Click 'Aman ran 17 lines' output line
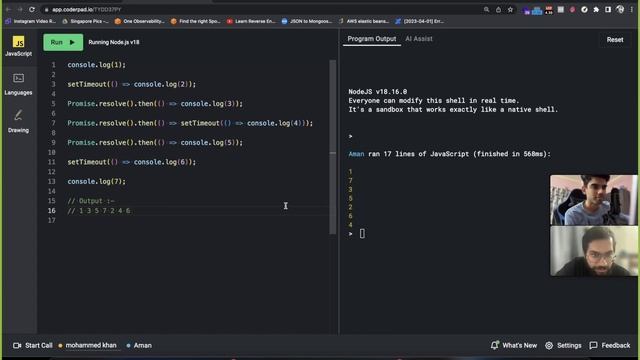This screenshot has width=640, height=360. point(449,154)
